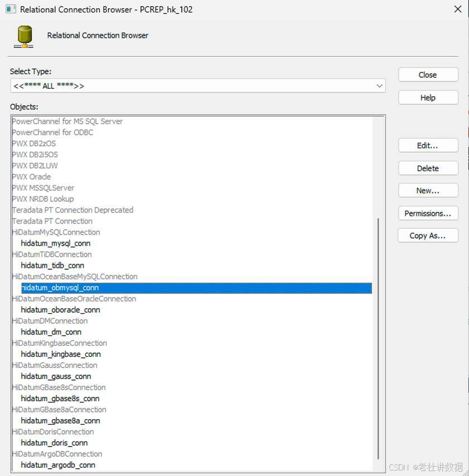Select HiDatumArgoDBConnection type header
The height and width of the screenshot is (476, 469).
coord(57,454)
